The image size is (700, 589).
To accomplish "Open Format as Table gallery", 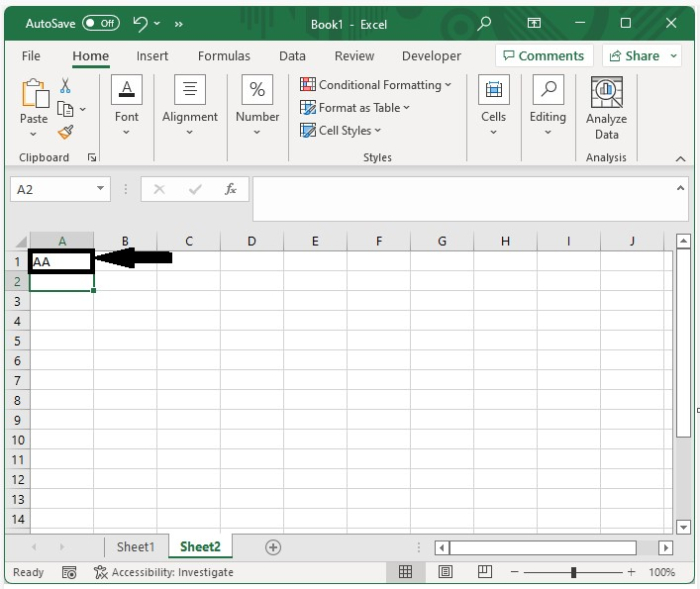I will pyautogui.click(x=355, y=108).
